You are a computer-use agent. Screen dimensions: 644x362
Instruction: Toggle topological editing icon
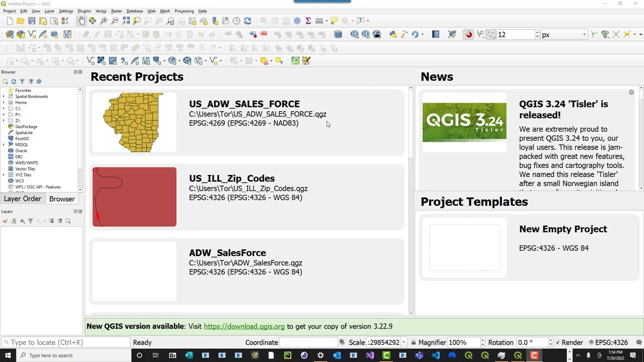594,34
